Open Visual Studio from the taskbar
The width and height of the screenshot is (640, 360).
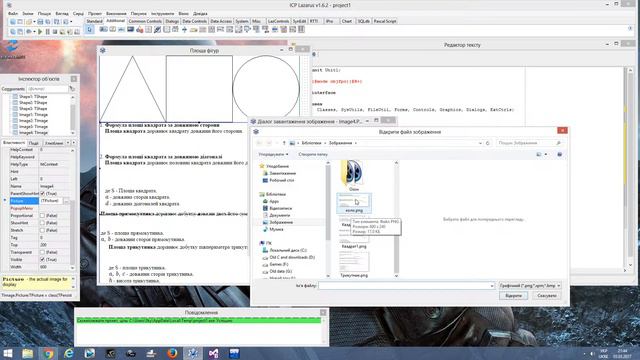[x=213, y=353]
